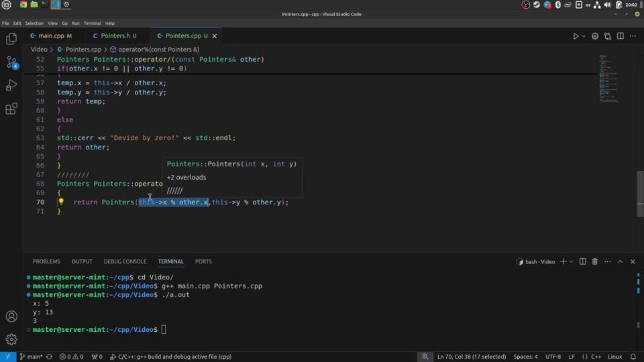This screenshot has height=362, width=644.
Task: Click Linux configuration in status bar
Action: coord(615,357)
